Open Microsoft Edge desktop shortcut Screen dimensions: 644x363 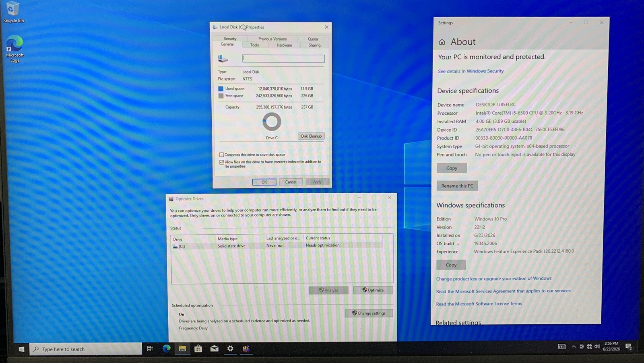(x=14, y=49)
